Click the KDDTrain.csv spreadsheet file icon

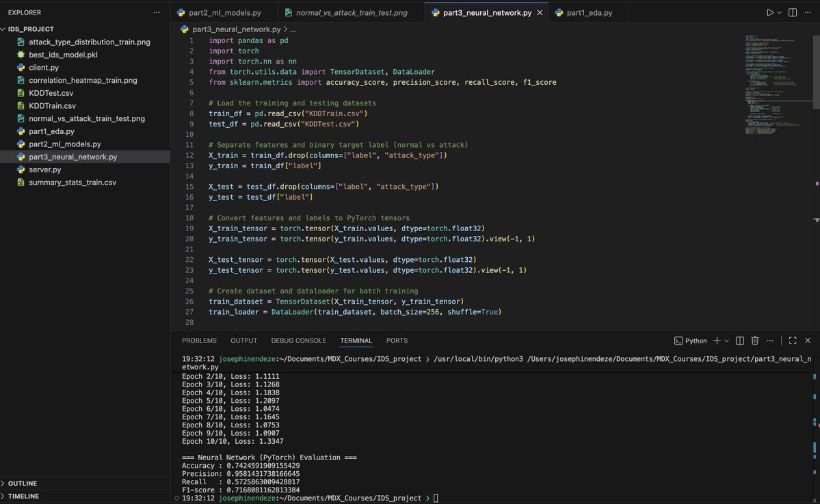point(21,105)
